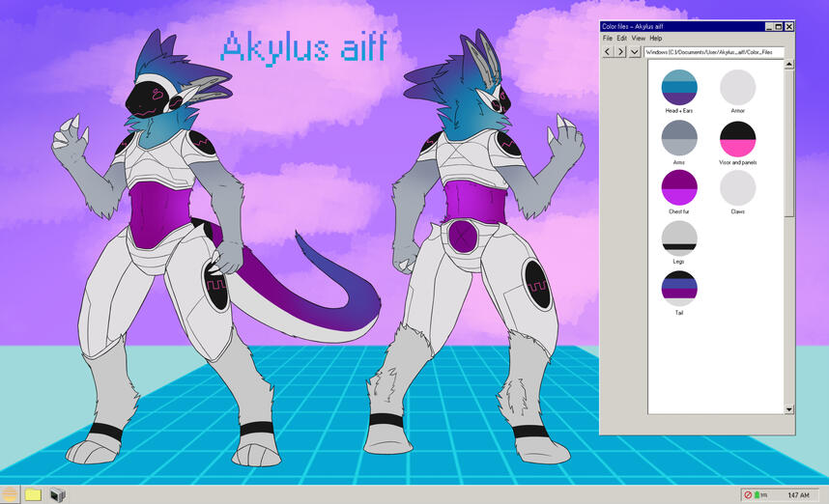Open the View menu
829x504 pixels.
[639, 38]
